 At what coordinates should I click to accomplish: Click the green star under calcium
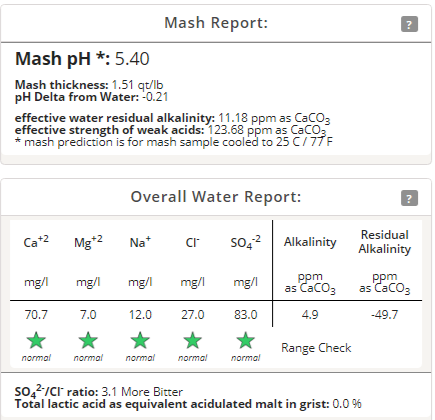[x=36, y=341]
